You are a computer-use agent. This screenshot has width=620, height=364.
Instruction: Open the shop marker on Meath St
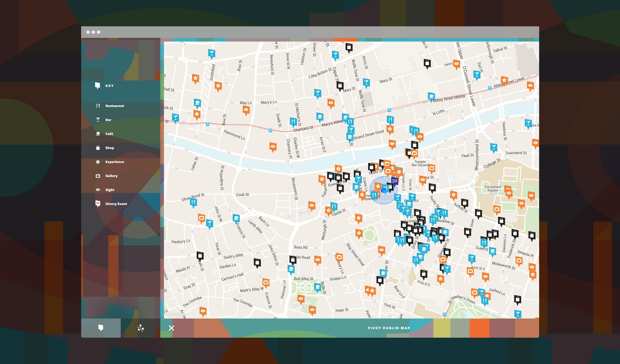[200, 256]
